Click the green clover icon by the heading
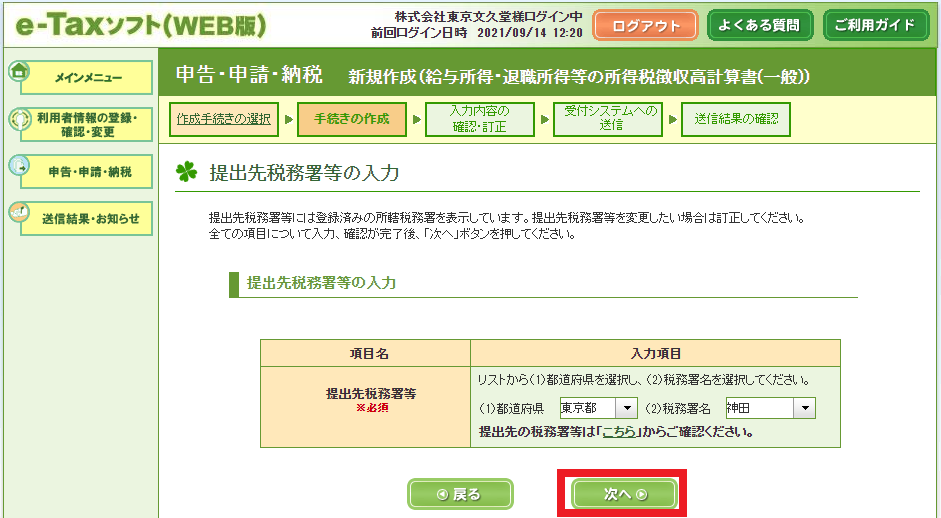The height and width of the screenshot is (518, 941). pos(187,172)
